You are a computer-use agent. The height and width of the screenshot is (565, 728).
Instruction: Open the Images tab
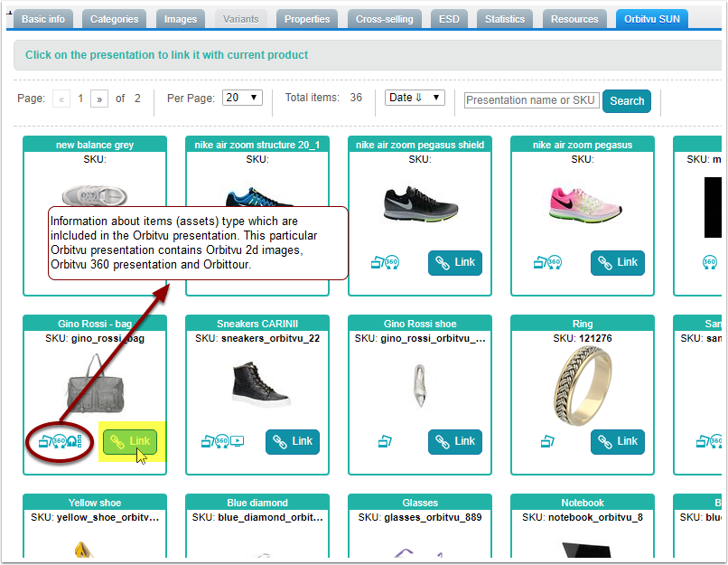coord(181,19)
